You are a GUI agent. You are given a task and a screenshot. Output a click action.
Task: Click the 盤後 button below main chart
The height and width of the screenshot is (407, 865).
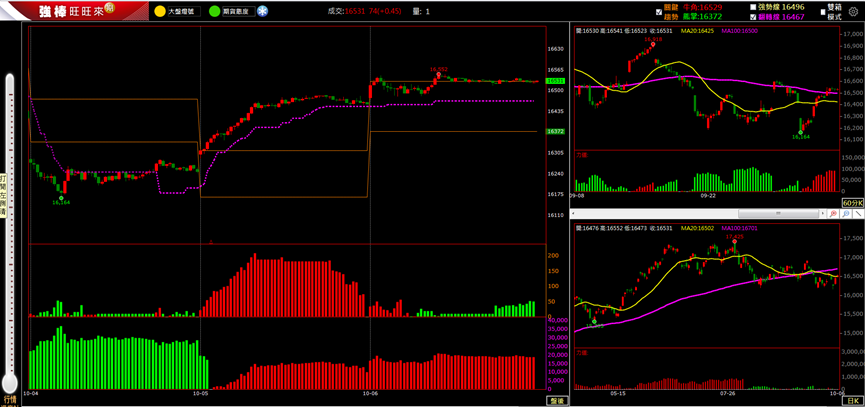coord(556,400)
